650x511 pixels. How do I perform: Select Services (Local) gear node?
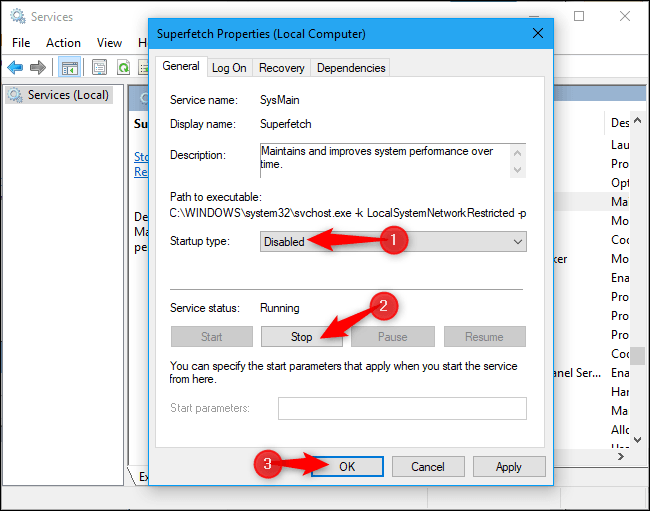[x=58, y=95]
